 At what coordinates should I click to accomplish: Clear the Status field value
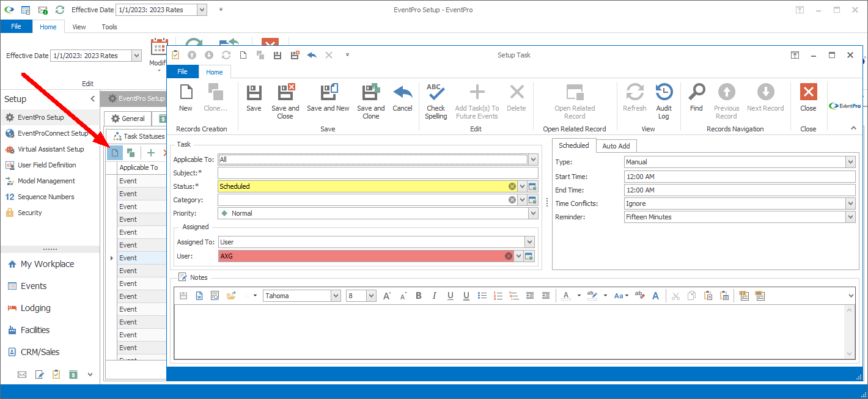click(x=512, y=186)
